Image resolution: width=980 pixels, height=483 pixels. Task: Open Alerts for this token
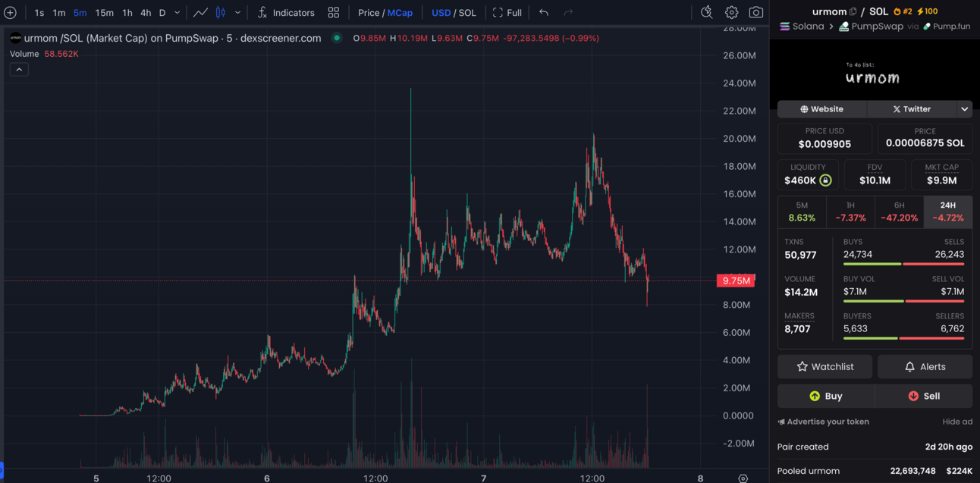[925, 367]
